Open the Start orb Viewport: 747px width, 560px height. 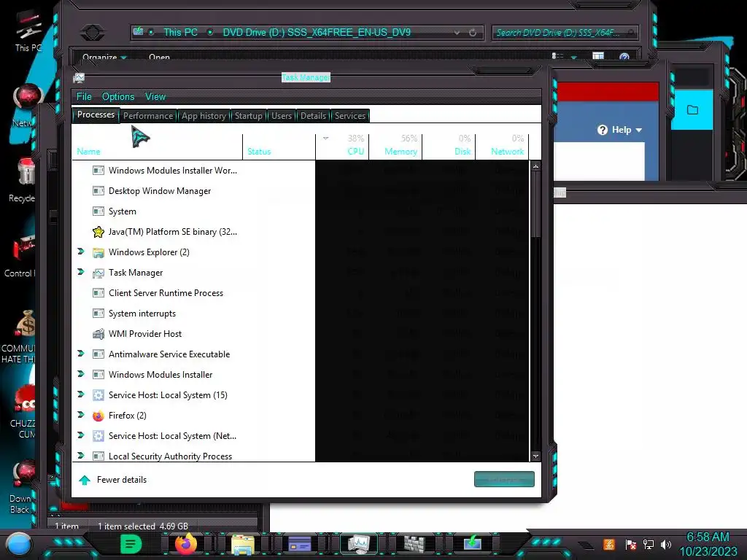[19, 545]
